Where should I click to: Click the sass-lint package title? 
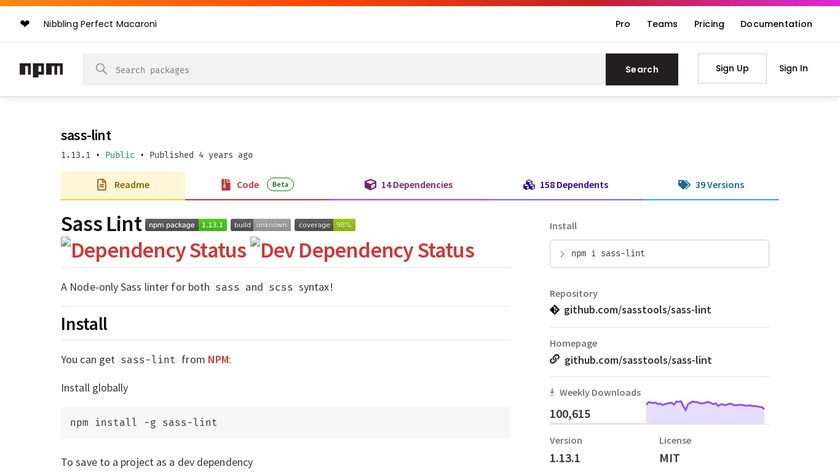pos(86,135)
